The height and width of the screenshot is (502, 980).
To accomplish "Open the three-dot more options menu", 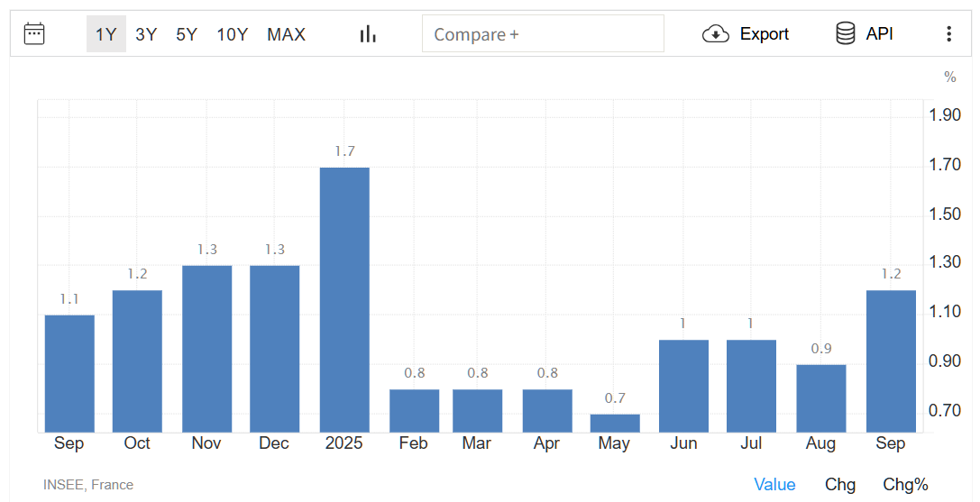I will tap(948, 34).
